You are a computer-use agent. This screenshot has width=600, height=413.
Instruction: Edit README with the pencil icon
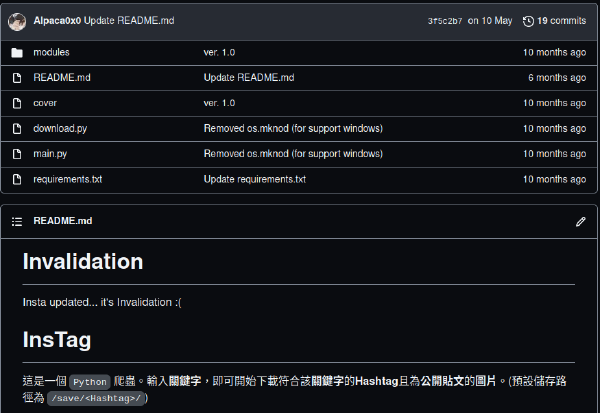pyautogui.click(x=580, y=221)
